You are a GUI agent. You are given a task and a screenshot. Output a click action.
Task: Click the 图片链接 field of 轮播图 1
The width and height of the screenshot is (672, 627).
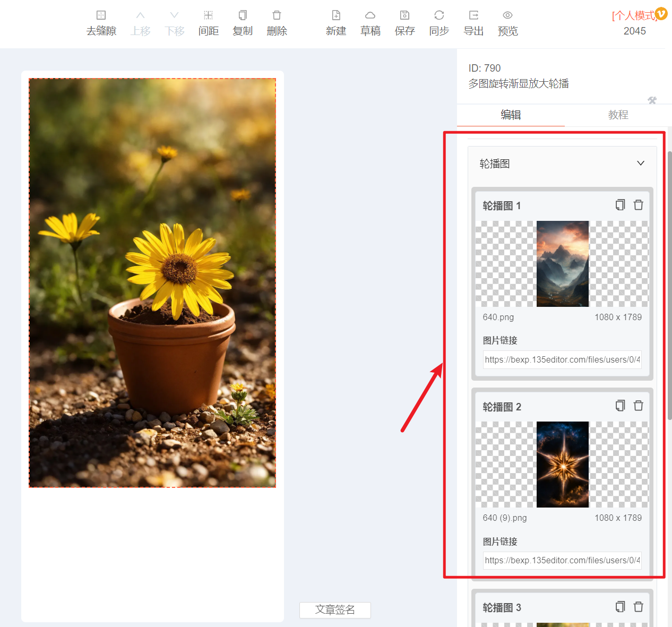(562, 359)
